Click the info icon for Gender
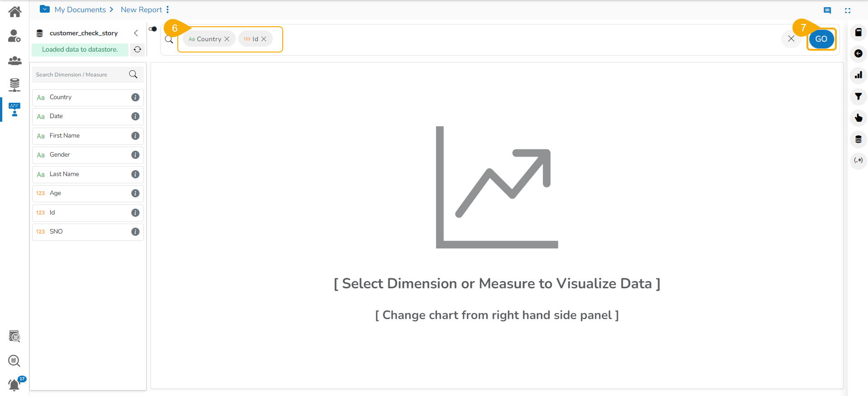This screenshot has width=868, height=396. pos(135,155)
